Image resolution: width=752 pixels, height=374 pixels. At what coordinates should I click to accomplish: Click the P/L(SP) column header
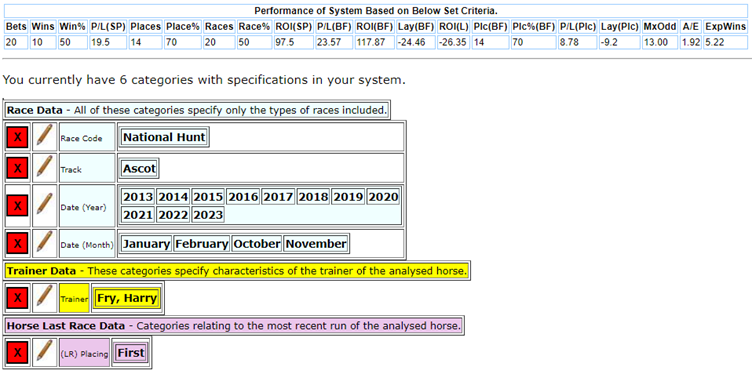pos(108,26)
